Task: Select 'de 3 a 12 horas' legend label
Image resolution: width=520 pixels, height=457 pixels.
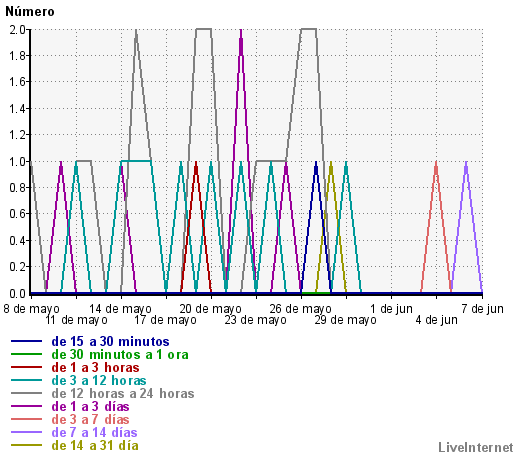Action: [x=99, y=381]
